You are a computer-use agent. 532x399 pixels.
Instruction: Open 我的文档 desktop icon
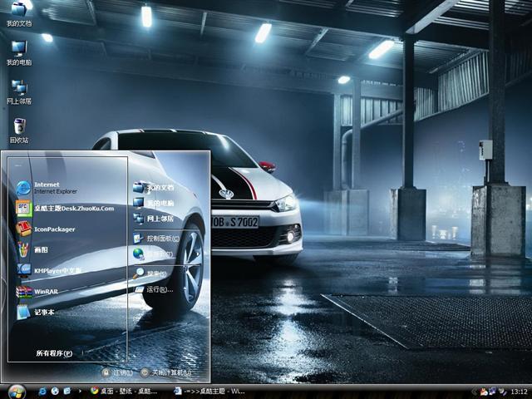[18, 11]
